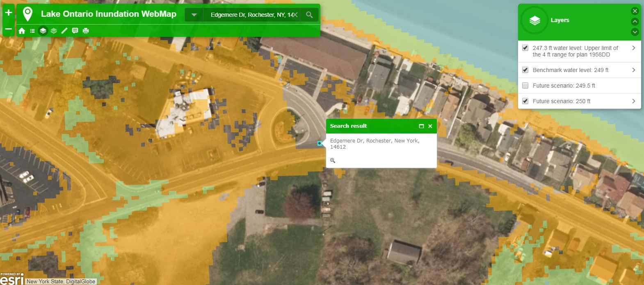Screen dimensions: 644x285
Task: Open the legend list tool
Action: coord(32,31)
